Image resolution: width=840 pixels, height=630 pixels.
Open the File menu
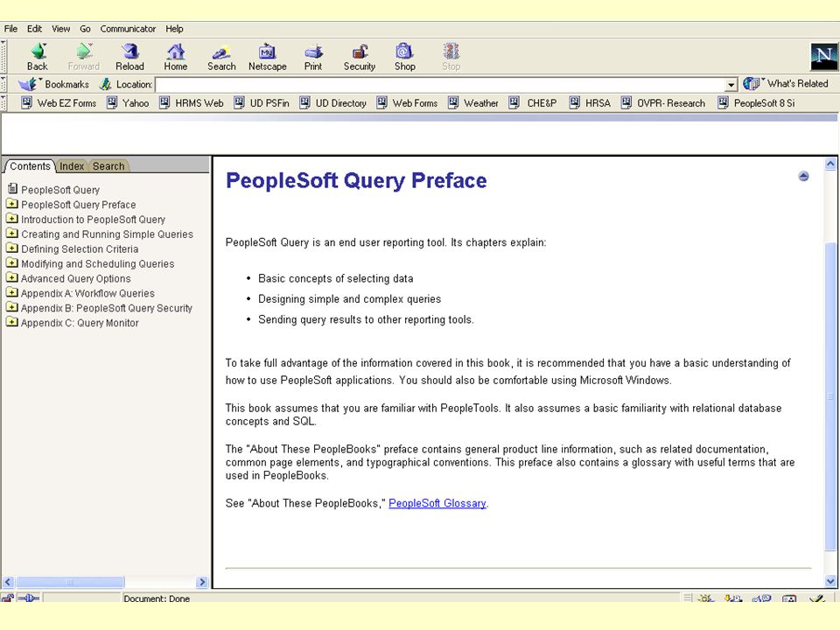(x=10, y=29)
